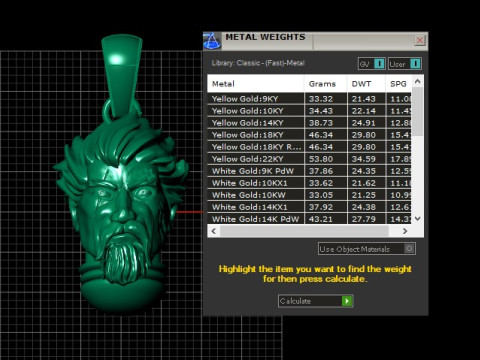Click the green arrow on Calculate
The width and height of the screenshot is (480, 360).
pyautogui.click(x=347, y=301)
